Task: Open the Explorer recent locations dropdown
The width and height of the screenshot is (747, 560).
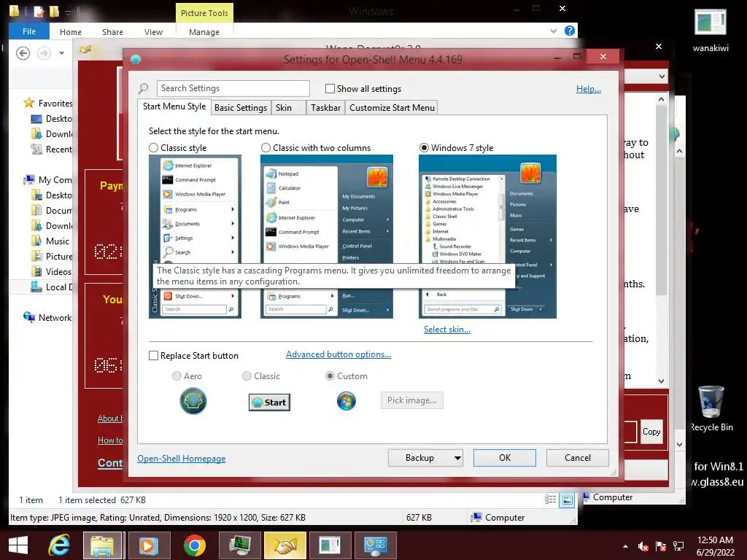Action: tap(61, 52)
